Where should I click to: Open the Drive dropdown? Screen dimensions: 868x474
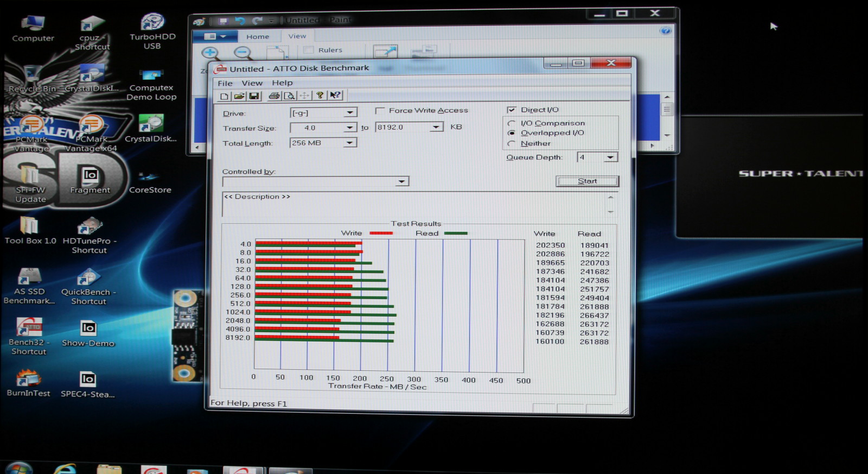tap(350, 112)
